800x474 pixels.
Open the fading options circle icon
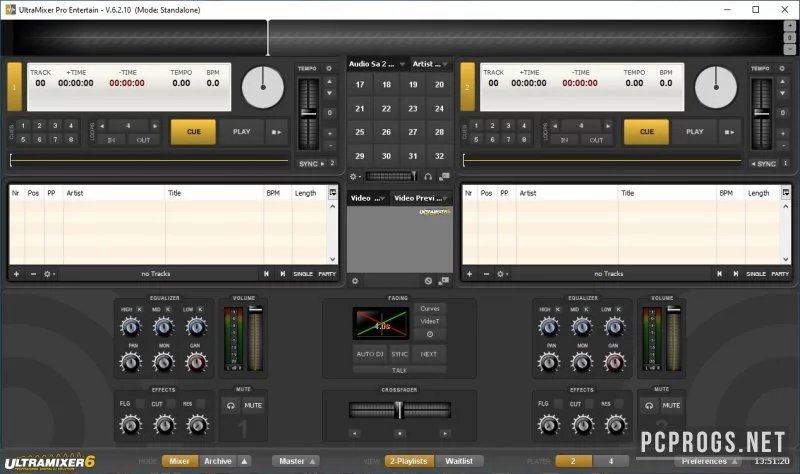pos(430,335)
